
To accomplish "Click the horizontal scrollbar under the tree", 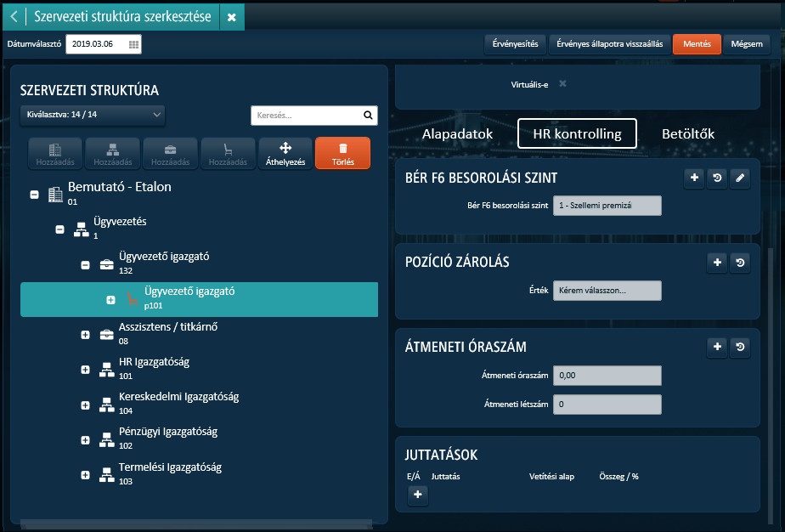I will coord(196,524).
